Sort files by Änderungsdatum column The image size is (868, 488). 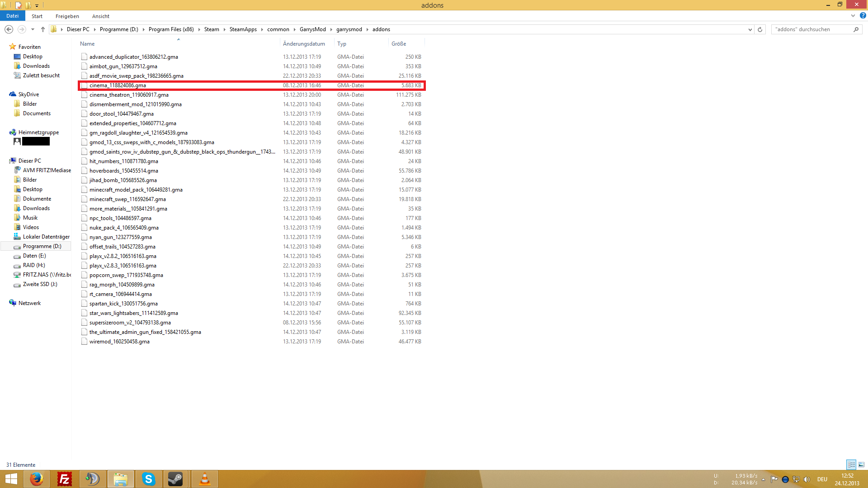click(x=307, y=44)
